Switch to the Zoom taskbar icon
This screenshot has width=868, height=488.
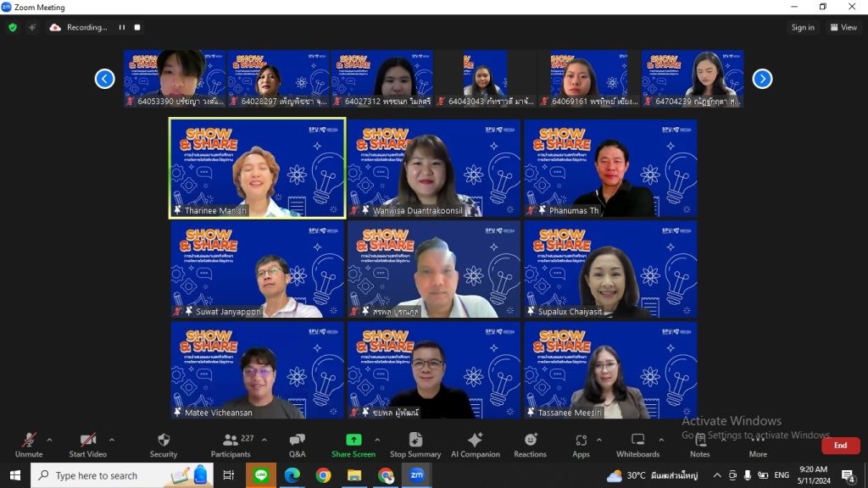417,475
